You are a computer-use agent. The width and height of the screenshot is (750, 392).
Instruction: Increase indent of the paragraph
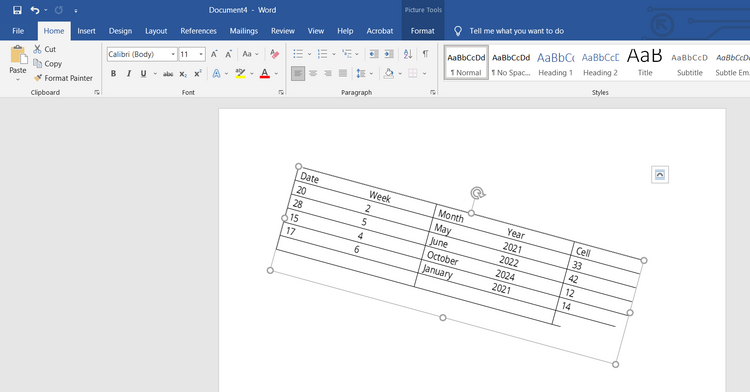389,54
